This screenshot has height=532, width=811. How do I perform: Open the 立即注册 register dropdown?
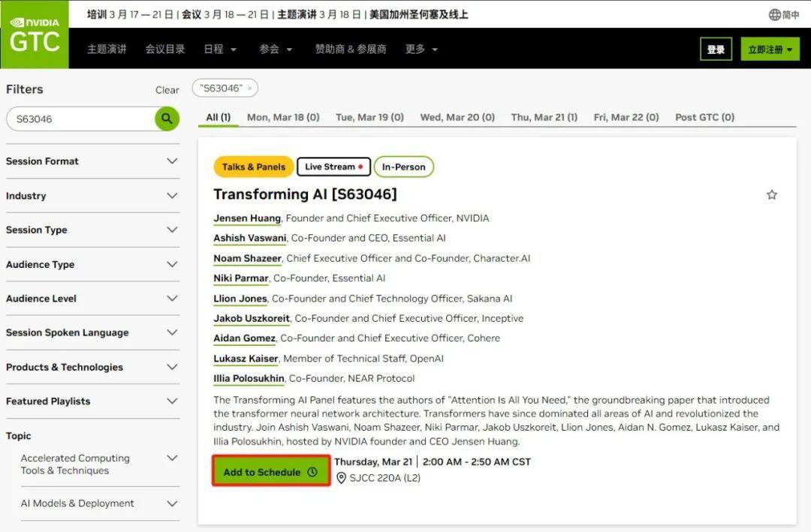click(x=770, y=49)
